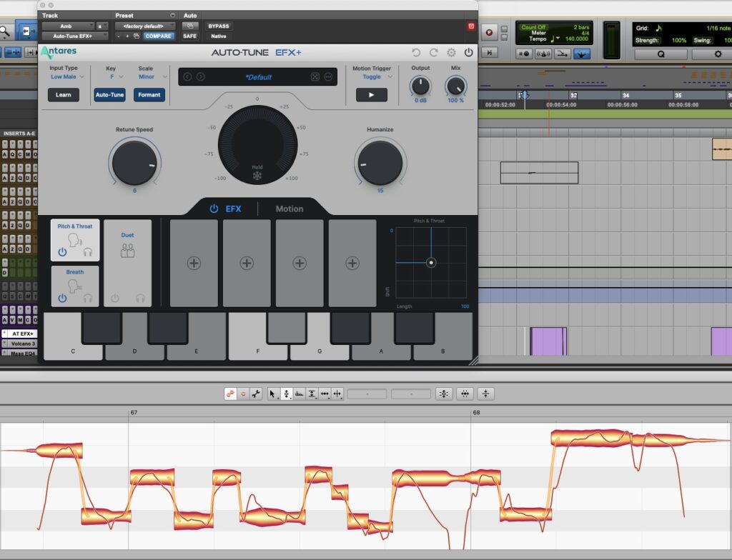Open the preset options ellipsis menu
The height and width of the screenshot is (560, 732).
click(328, 76)
